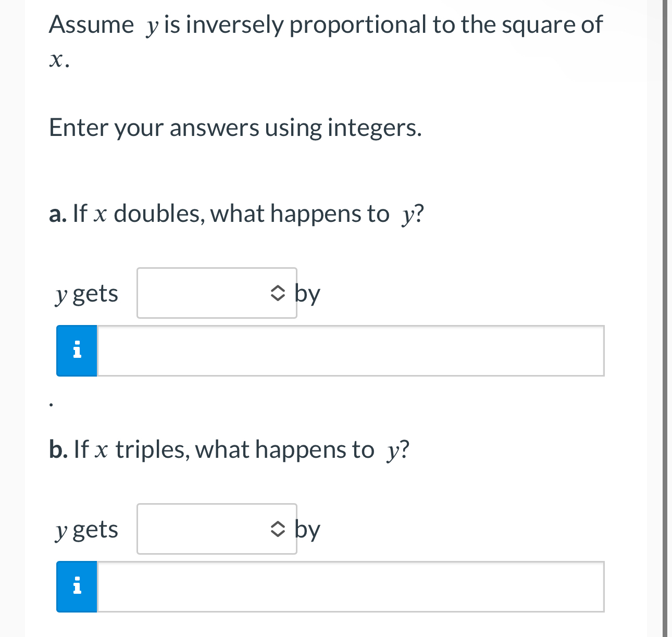Click the 'y gets' label in part a

tap(86, 293)
